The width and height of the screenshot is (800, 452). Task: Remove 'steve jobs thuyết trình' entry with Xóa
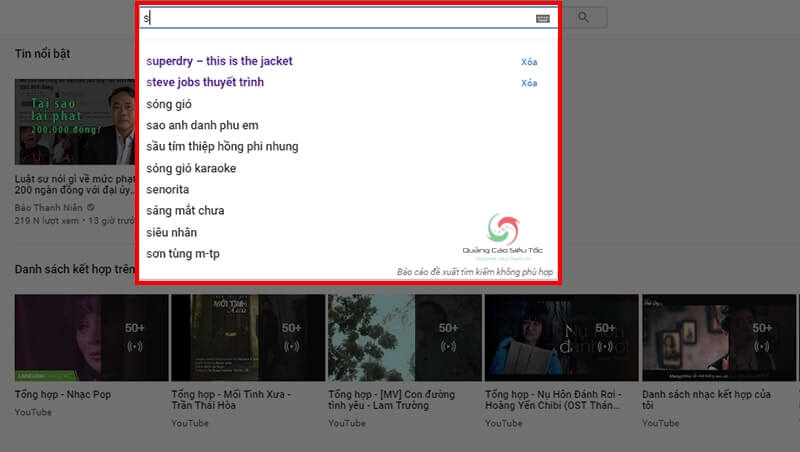coord(529,83)
